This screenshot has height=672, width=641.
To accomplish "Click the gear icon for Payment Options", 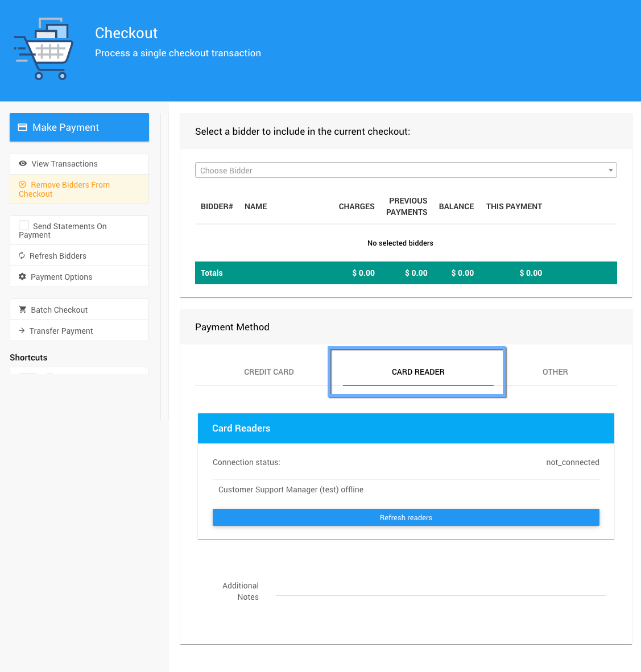I will coord(23,277).
